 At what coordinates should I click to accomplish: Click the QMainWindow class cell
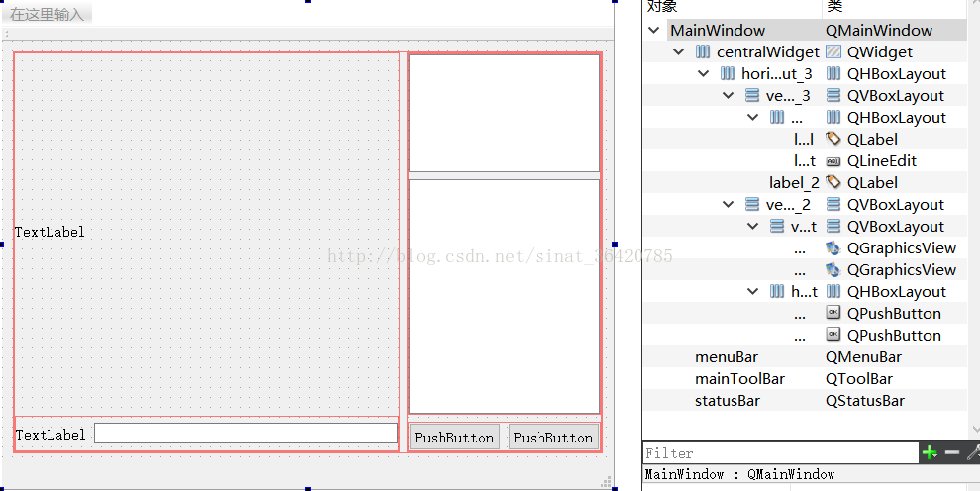pyautogui.click(x=879, y=30)
